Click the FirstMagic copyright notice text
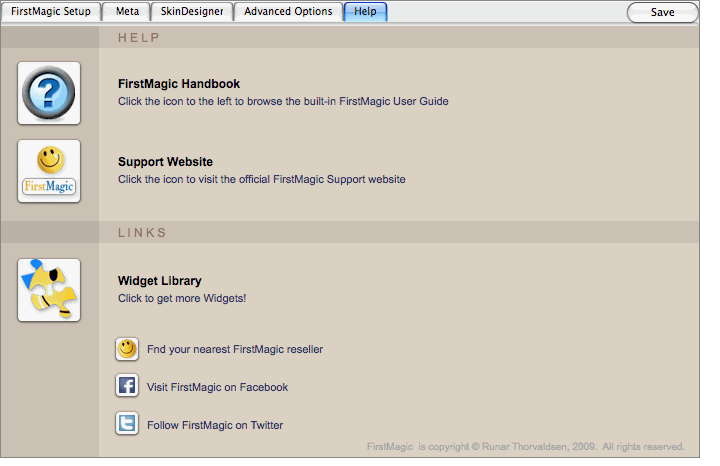720x466 pixels. 526,446
